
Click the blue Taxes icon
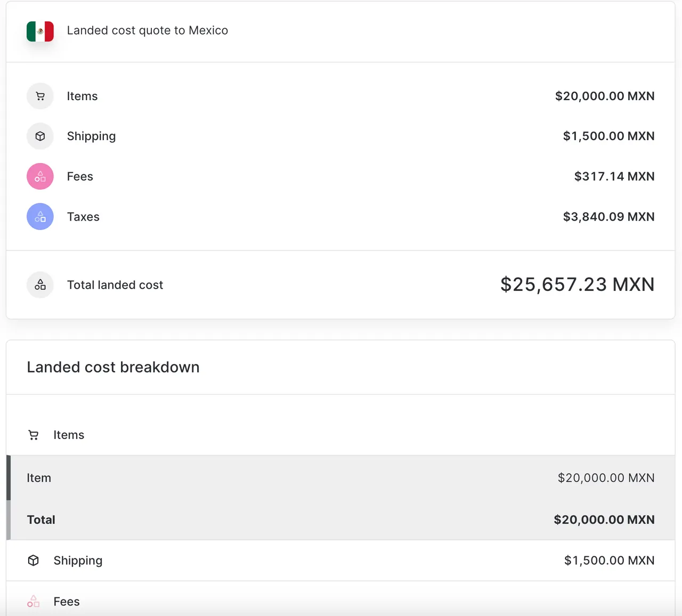pos(40,216)
